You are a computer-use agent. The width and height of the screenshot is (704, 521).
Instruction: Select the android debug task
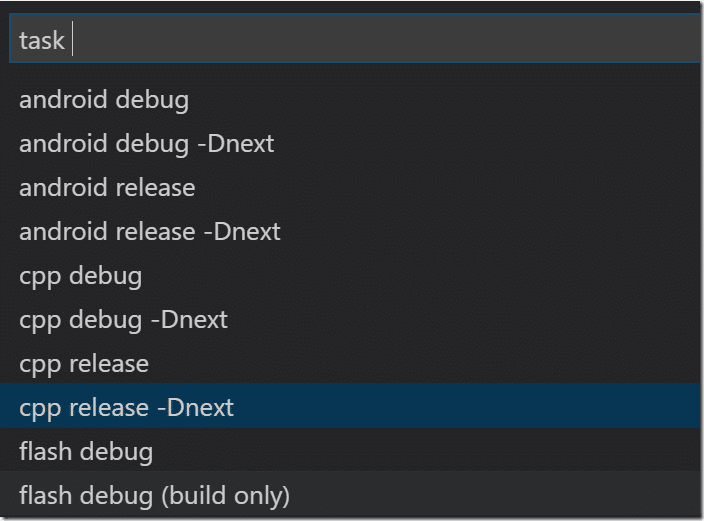[x=350, y=99]
